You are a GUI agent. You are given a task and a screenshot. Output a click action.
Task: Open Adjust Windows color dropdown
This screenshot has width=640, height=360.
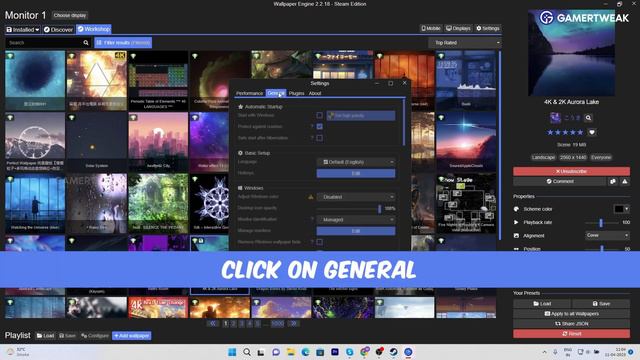[x=356, y=197]
